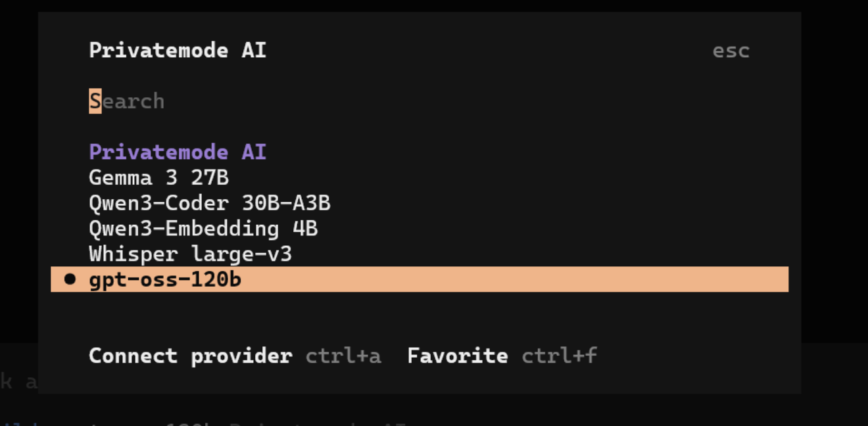The width and height of the screenshot is (868, 426).
Task: Click the ctrl+a shortcut hint
Action: [343, 356]
